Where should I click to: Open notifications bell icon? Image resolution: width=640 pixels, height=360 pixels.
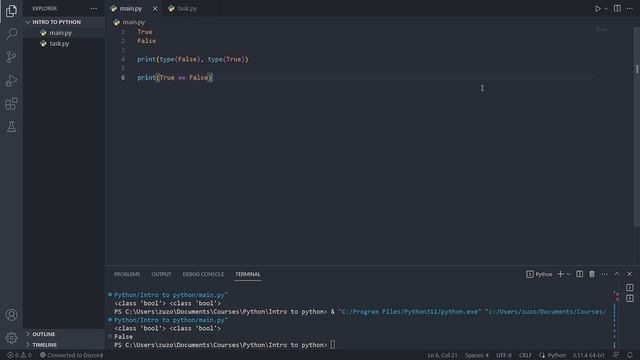630,355
